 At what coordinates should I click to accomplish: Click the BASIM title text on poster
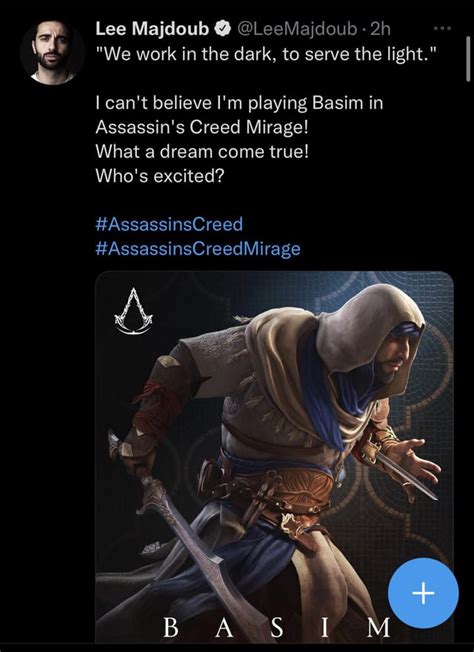tap(276, 627)
